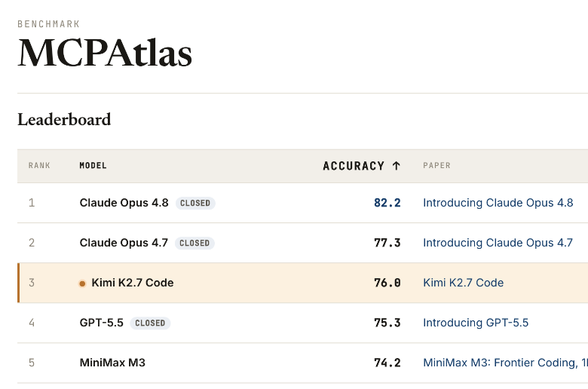Click the orange dot beside Kimi K2.7 Code
Screen dimensions: 588x389
pyautogui.click(x=82, y=283)
